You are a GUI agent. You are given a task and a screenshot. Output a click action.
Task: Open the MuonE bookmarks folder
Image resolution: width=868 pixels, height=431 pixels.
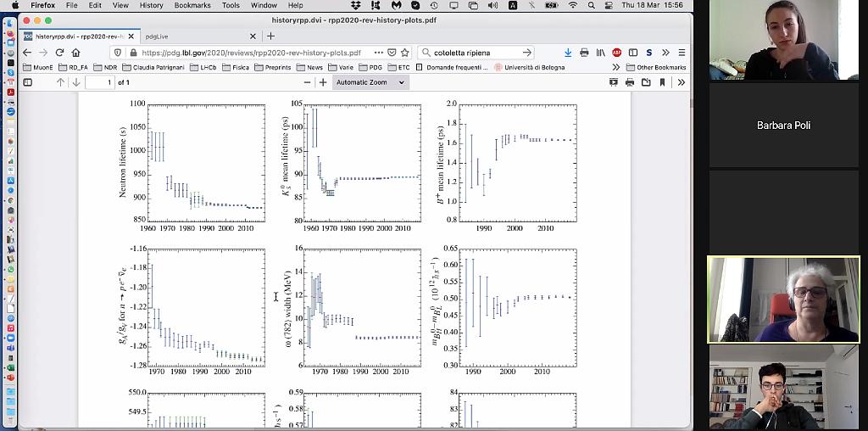click(38, 67)
